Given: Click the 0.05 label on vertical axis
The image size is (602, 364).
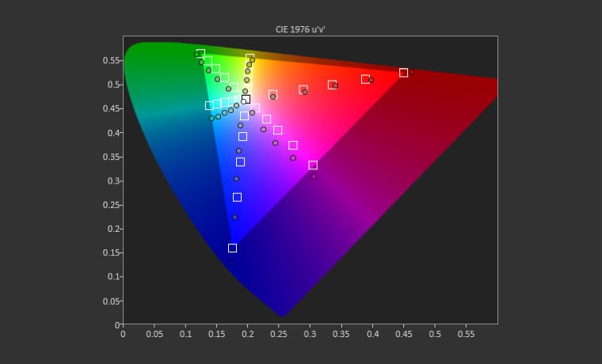Looking at the screenshot, I should pyautogui.click(x=110, y=301).
